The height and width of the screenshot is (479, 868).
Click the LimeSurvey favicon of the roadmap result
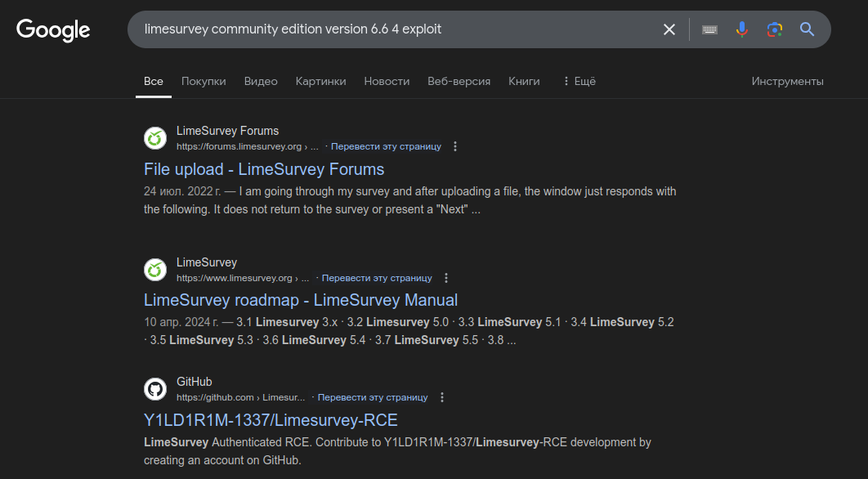tap(155, 270)
